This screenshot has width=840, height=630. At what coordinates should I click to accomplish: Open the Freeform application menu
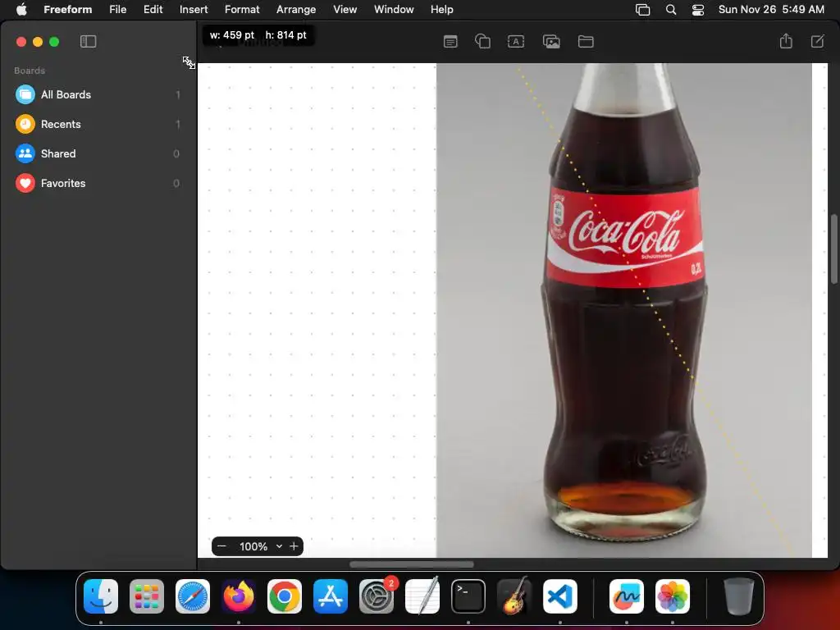[68, 10]
